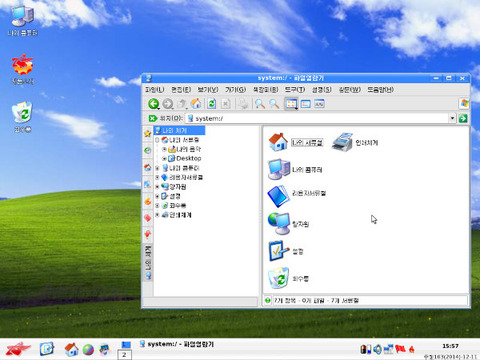Viewport: 480px width, 360px height.
Task: Open the star bookmarks sidebar tab
Action: (x=148, y=134)
